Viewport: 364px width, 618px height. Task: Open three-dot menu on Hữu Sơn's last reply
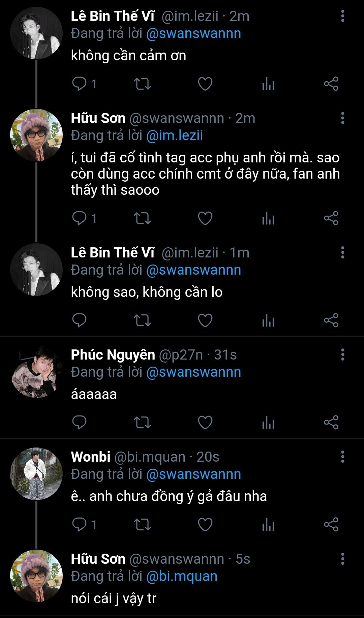[x=342, y=559]
